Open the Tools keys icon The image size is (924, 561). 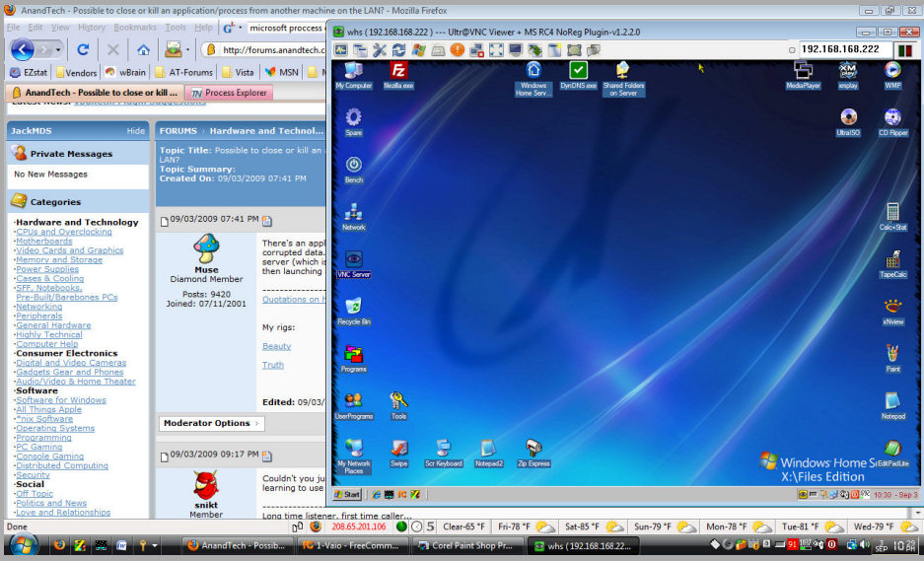[398, 405]
